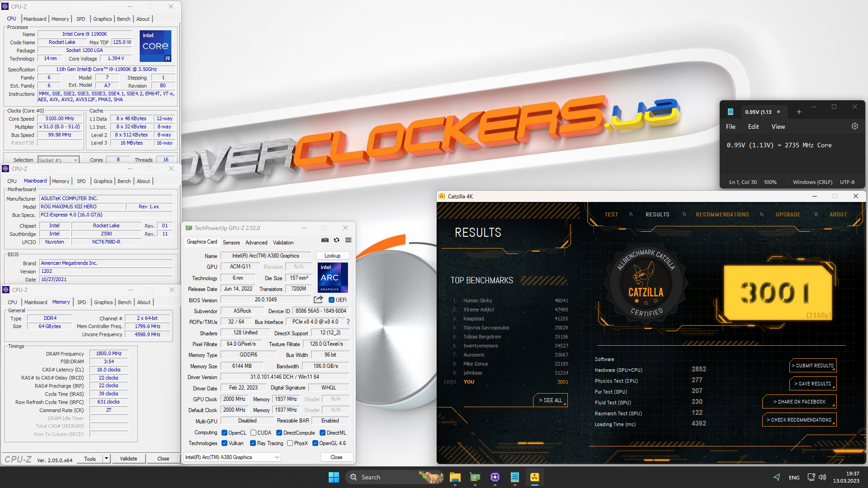The height and width of the screenshot is (488, 868).
Task: Toggle Vulkan checkbox
Action: point(224,443)
